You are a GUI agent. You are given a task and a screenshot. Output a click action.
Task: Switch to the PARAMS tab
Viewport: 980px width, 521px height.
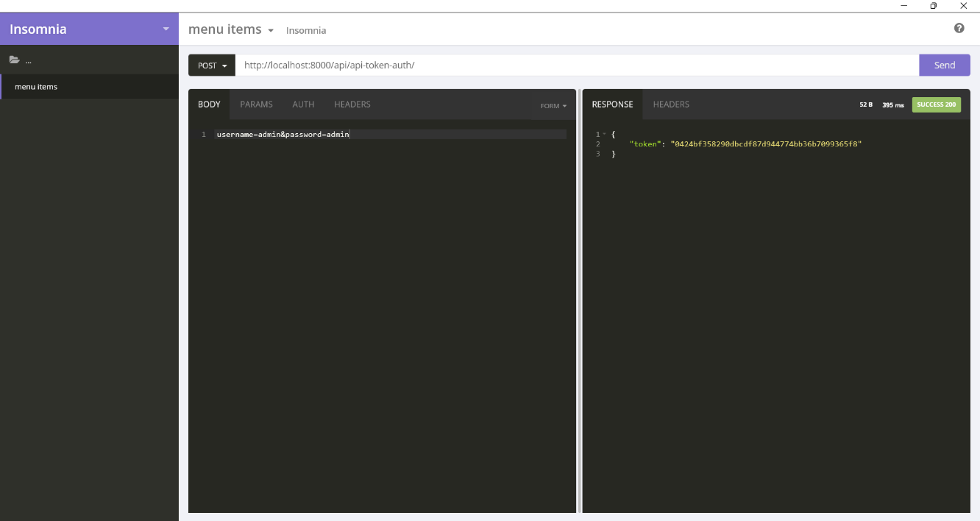coord(256,104)
